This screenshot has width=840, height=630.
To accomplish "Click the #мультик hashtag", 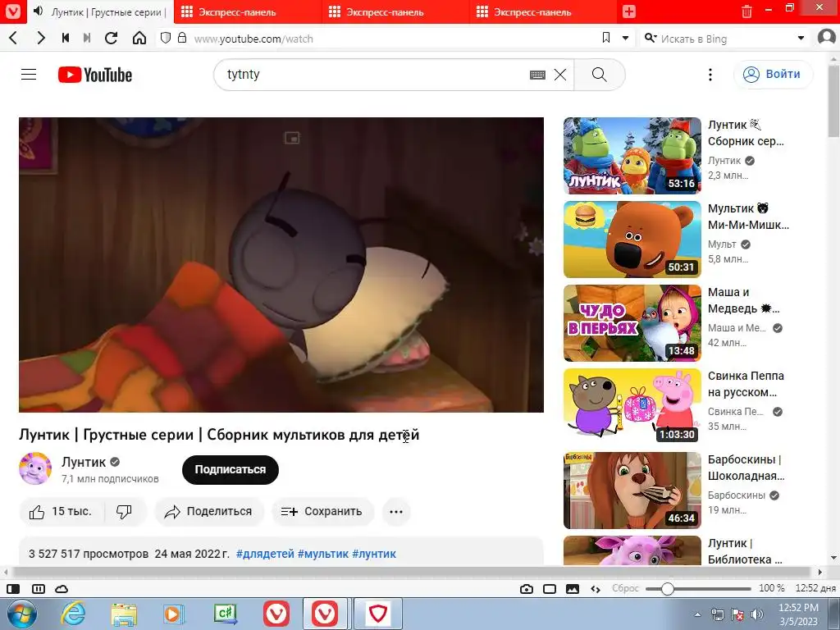I will pyautogui.click(x=323, y=554).
